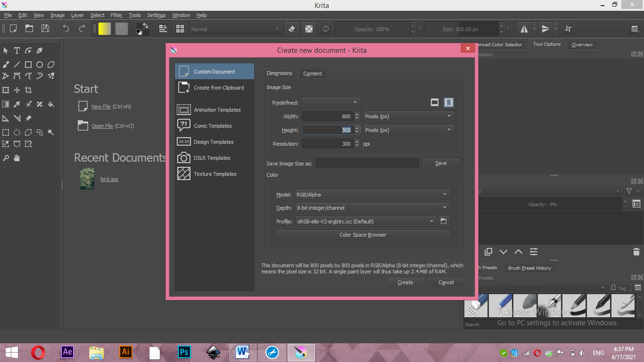Click the Save document toolbar icon
Image resolution: width=644 pixels, height=362 pixels.
coord(45,29)
